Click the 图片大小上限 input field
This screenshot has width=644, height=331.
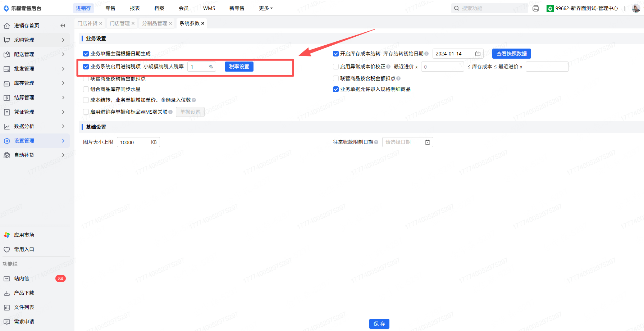[138, 142]
